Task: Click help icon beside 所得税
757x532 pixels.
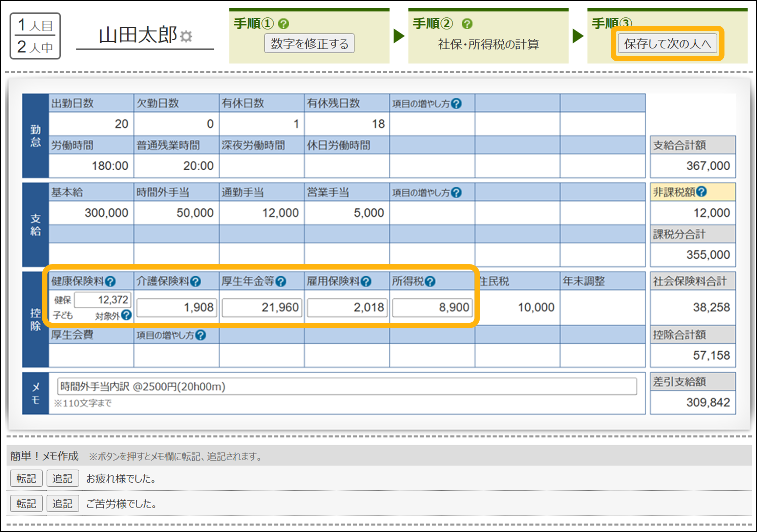Action: click(430, 281)
